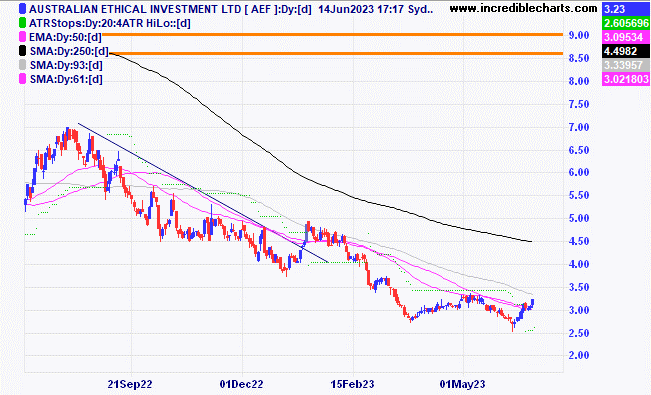Click the blue AEF price series swatch

pos(22,9)
